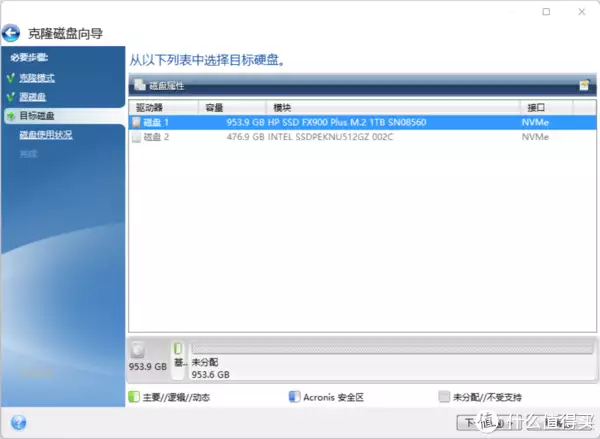The height and width of the screenshot is (439, 600).
Task: Click INTEL SSDPEKNU512GZ model text
Action: click(330, 137)
